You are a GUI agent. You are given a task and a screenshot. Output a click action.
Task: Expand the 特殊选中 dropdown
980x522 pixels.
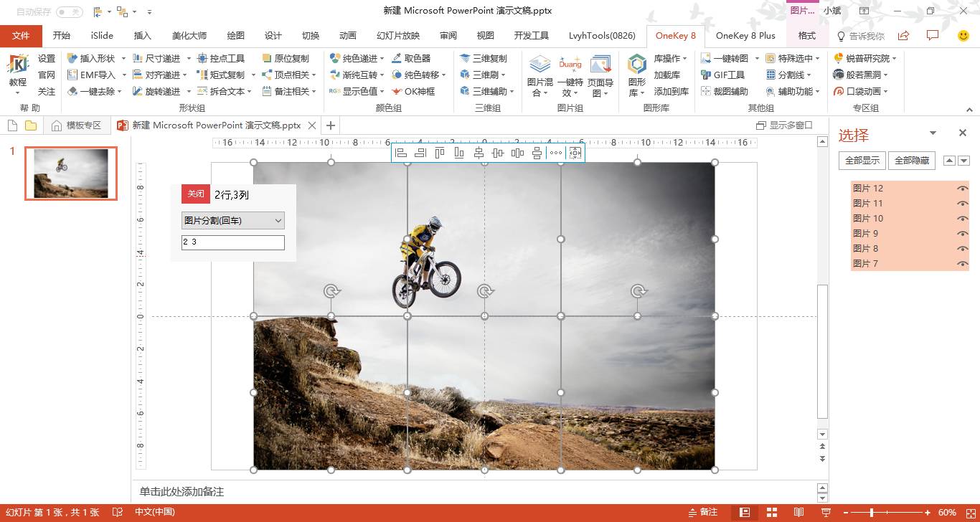(819, 58)
